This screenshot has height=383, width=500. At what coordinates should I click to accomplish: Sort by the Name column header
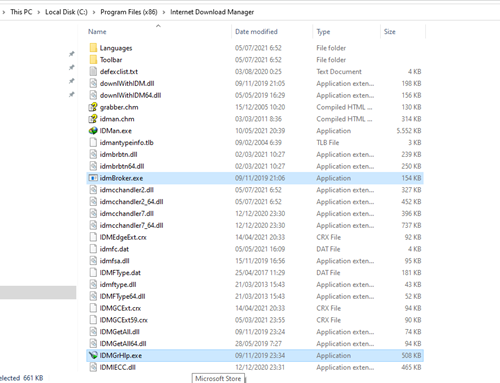(97, 32)
